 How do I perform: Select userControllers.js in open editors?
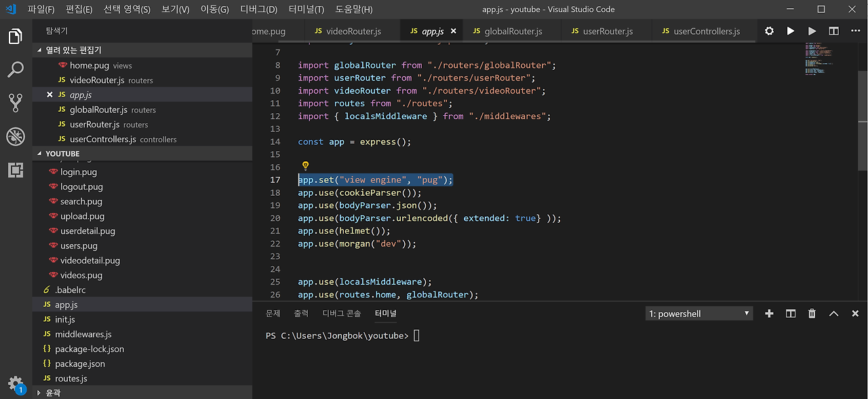point(142,139)
